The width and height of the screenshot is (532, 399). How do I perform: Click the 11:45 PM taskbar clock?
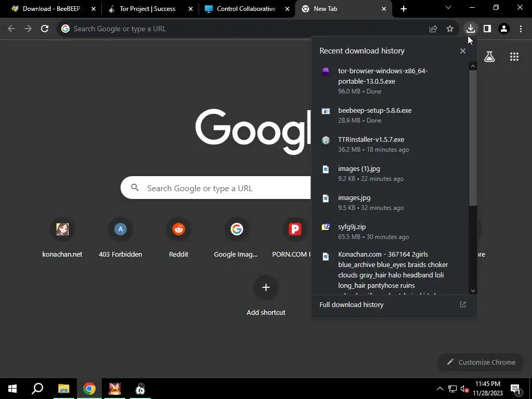[x=487, y=389]
